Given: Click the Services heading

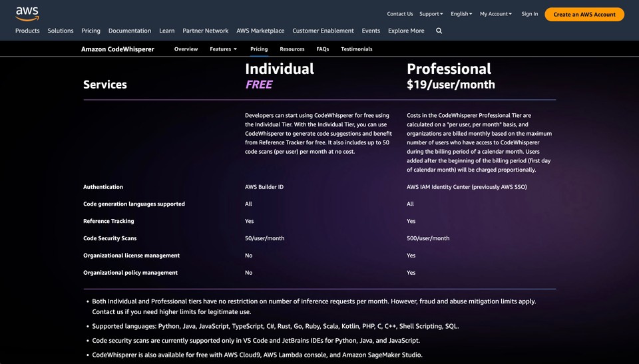Looking at the screenshot, I should click(105, 85).
